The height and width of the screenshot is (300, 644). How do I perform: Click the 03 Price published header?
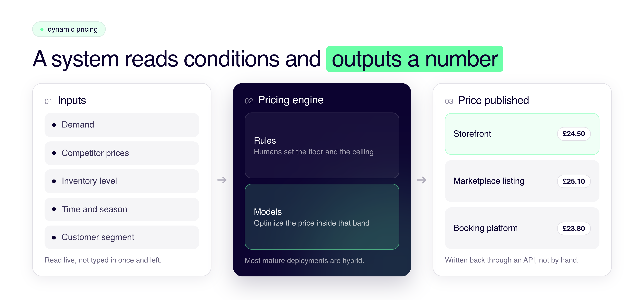coord(487,101)
